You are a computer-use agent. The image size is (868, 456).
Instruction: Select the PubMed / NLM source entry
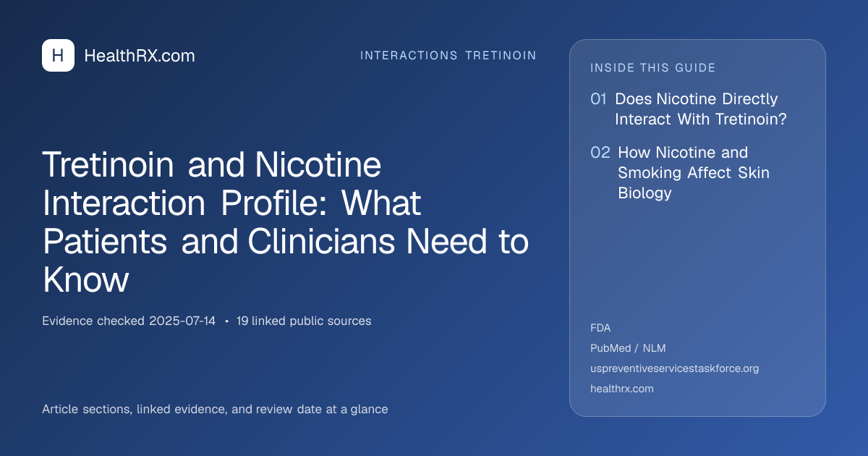pos(628,348)
